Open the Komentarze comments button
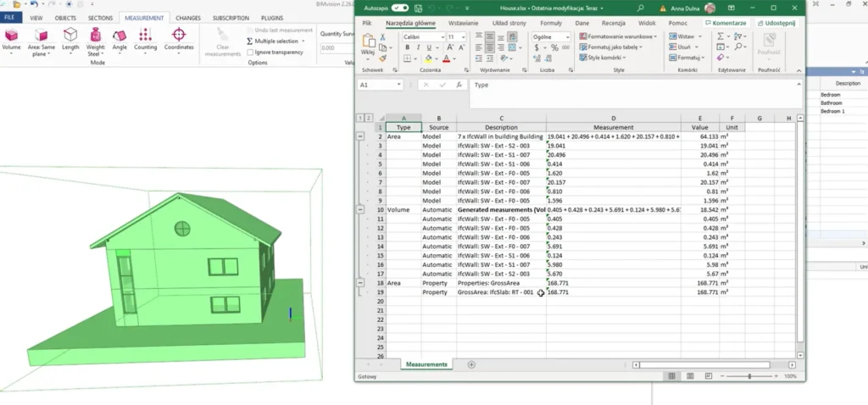This screenshot has width=868, height=405. point(726,23)
